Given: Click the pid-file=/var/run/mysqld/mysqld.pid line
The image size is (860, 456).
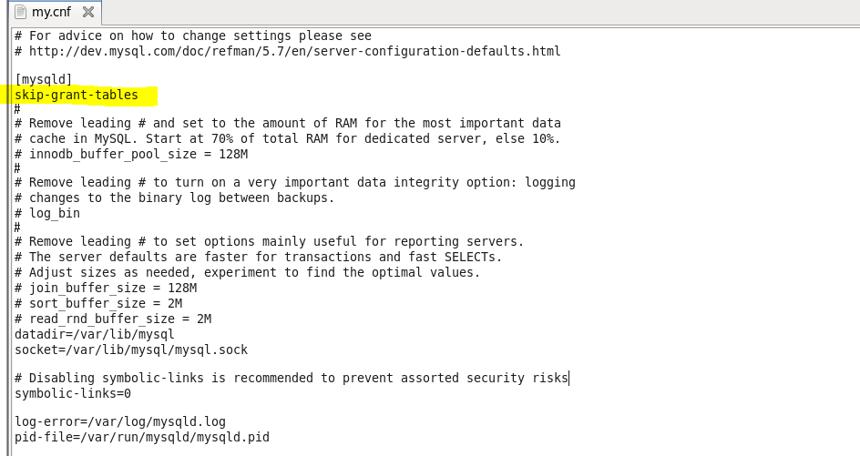Looking at the screenshot, I should [142, 437].
